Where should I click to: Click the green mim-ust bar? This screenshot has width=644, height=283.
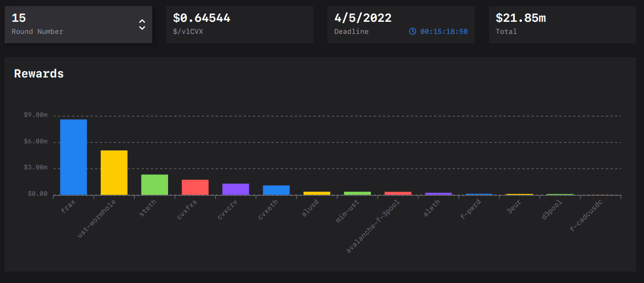click(357, 193)
